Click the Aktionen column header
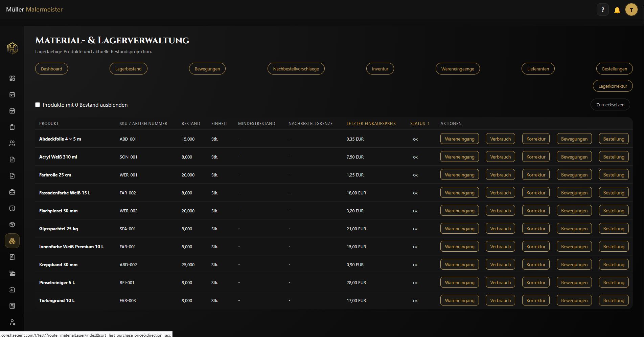Viewport: 644px width, 337px height. pyautogui.click(x=451, y=124)
